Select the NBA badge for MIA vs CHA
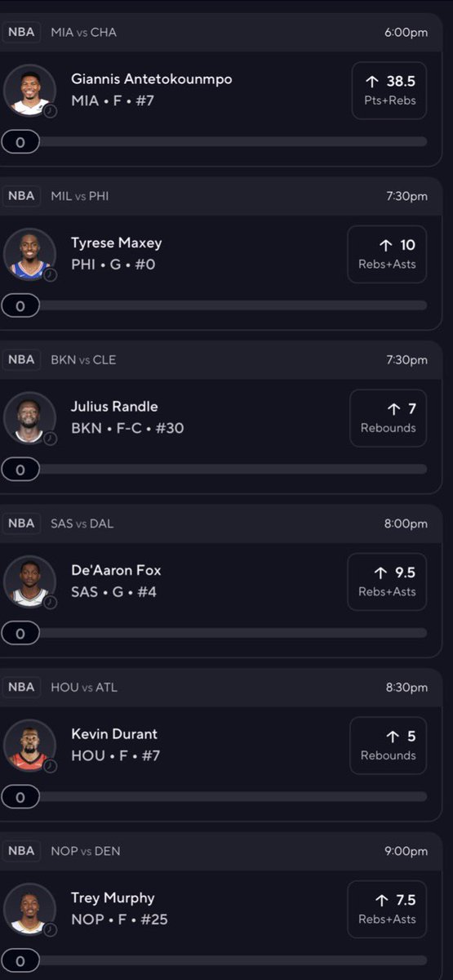The image size is (453, 980). pos(21,33)
